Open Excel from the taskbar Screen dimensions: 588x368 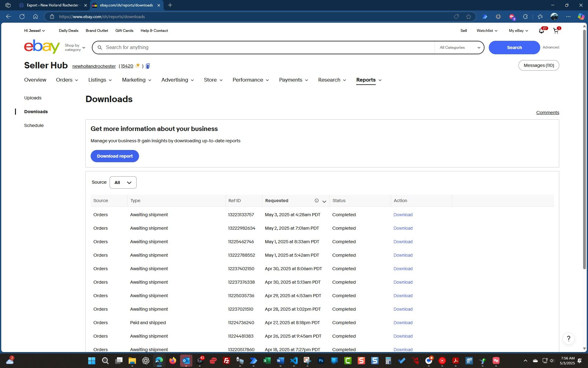267,361
